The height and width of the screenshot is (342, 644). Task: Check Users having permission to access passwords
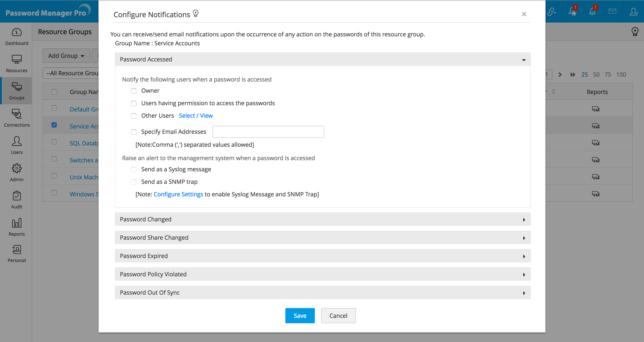click(x=134, y=103)
